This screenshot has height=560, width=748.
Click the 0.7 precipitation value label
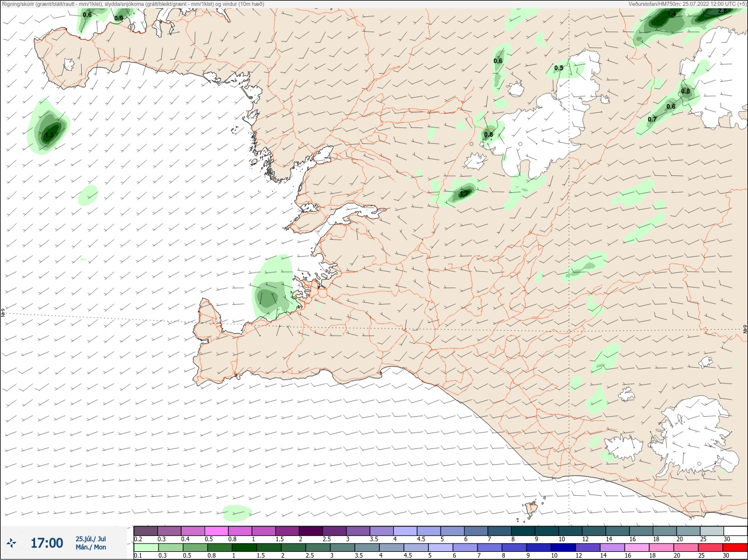click(652, 119)
